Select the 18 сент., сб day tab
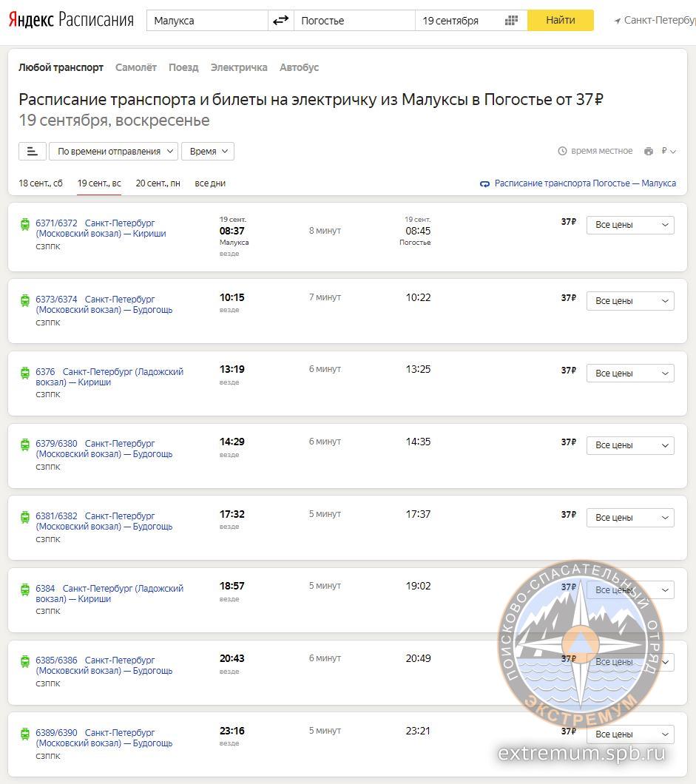696x784 pixels. click(41, 183)
